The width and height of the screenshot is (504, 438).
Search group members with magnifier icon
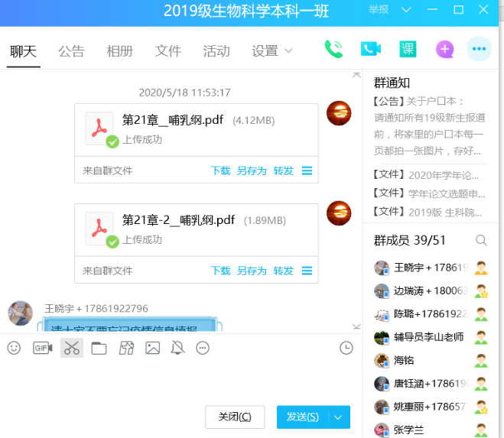[481, 240]
